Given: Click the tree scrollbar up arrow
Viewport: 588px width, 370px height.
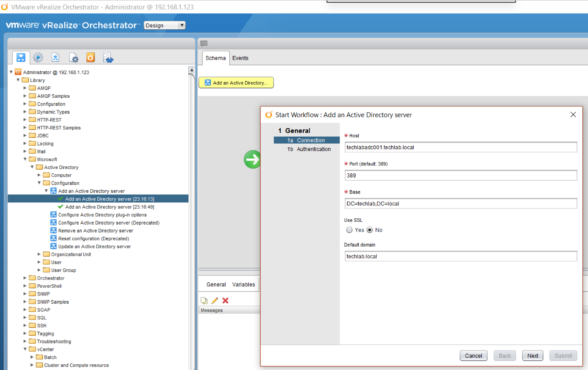Looking at the screenshot, I should 192,70.
